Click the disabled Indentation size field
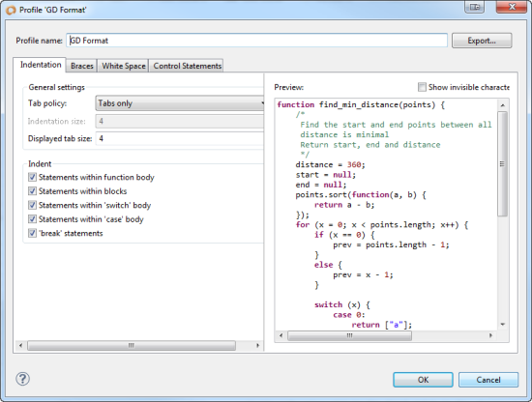 click(180, 121)
